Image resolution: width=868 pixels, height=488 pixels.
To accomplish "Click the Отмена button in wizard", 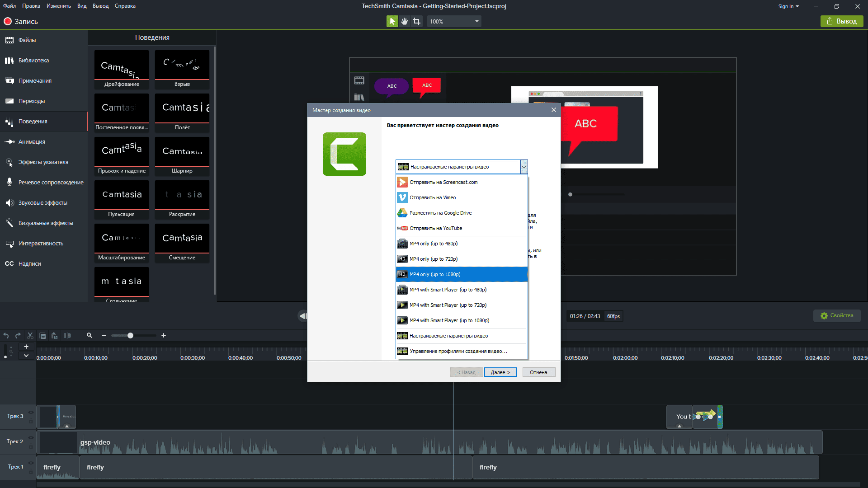I will (x=538, y=372).
